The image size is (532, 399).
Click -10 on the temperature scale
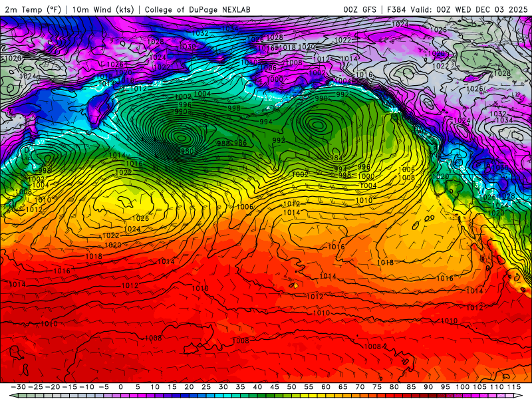86,387
